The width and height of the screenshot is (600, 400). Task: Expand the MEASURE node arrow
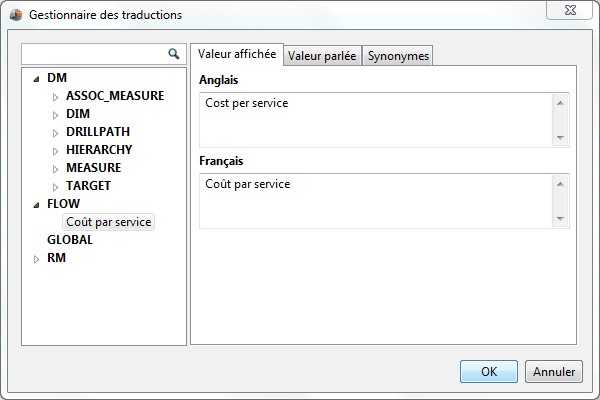[x=56, y=169]
